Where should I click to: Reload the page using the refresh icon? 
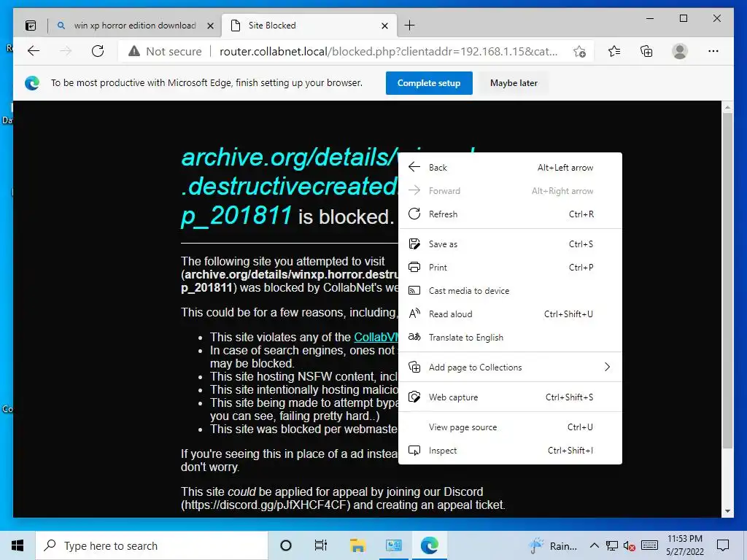pyautogui.click(x=98, y=51)
